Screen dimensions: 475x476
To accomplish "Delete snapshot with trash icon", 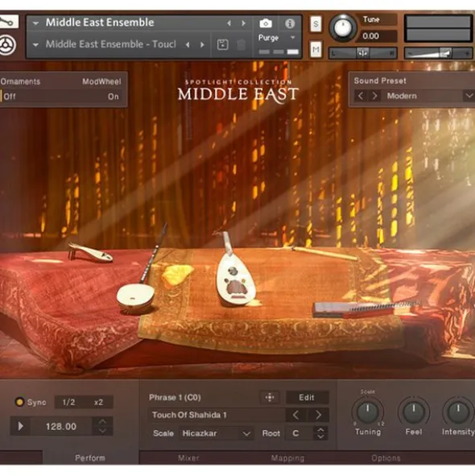I will 241,45.
